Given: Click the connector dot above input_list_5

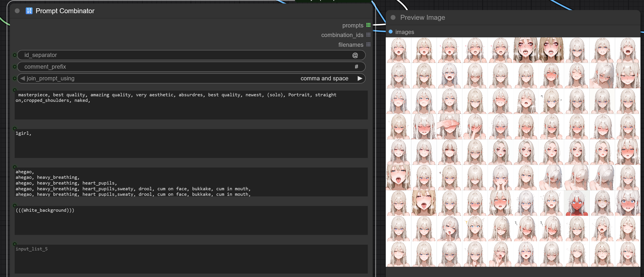Looking at the screenshot, I should pos(15,244).
